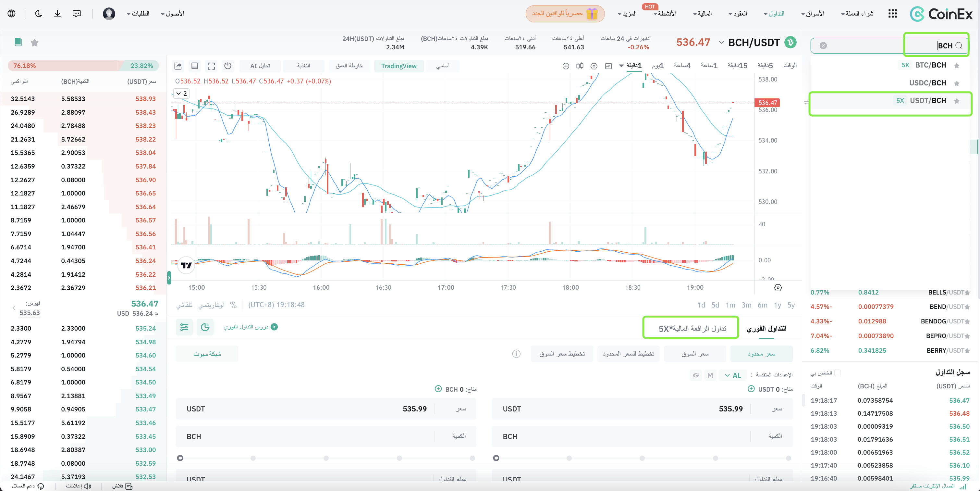Tick the 'الخاص بي' checkbox
Screen dimensions: 980x491
837,372
